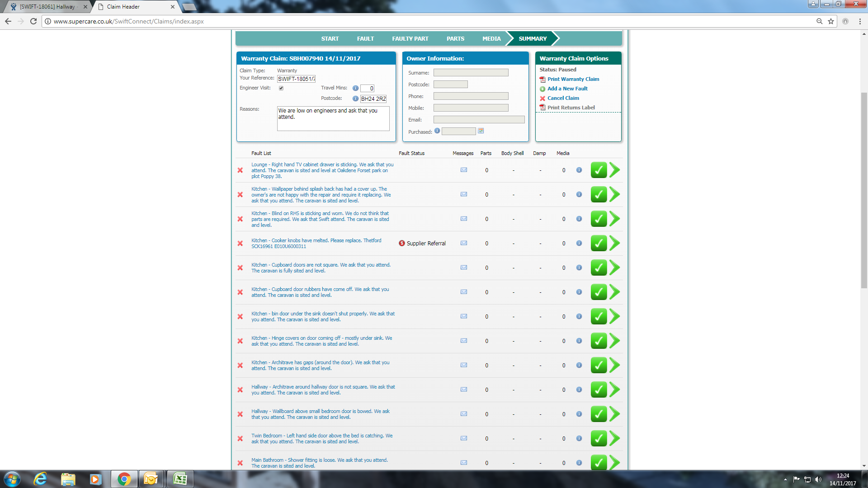Viewport: 868px width, 488px height.
Task: Delete the Lounge TV cabinet drawer fault
Action: click(240, 170)
